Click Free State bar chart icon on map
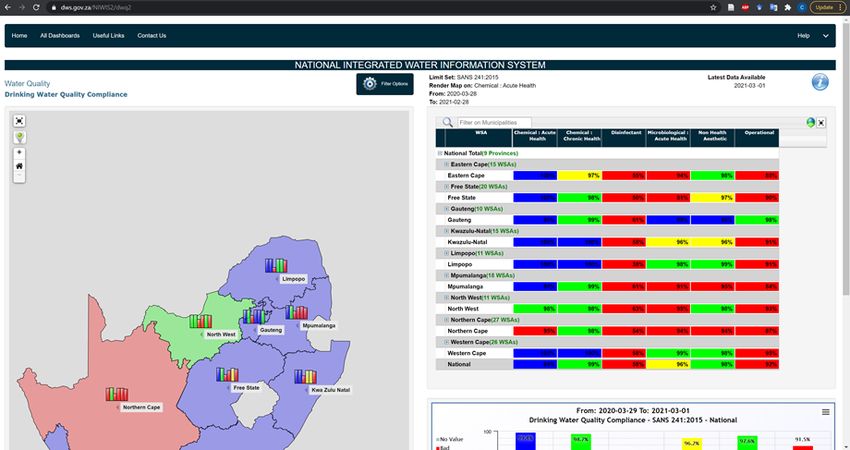The height and width of the screenshot is (450, 850). [x=227, y=375]
